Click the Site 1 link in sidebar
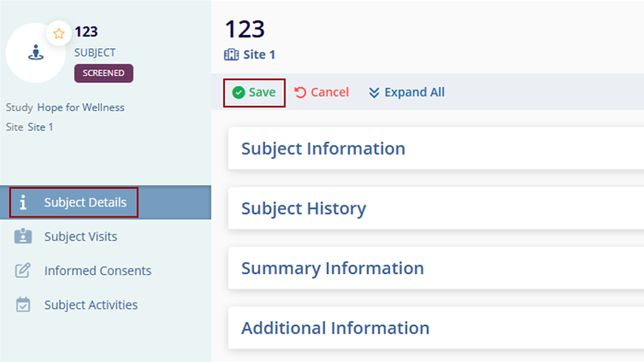 point(40,127)
